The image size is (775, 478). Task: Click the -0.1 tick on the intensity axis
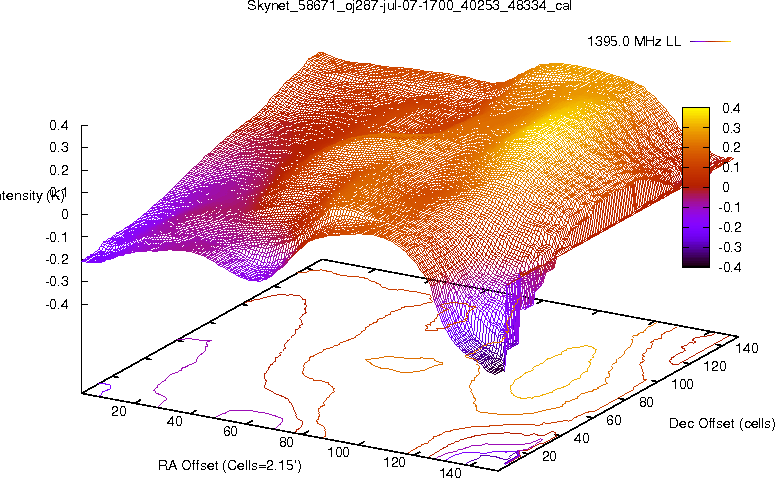click(57, 237)
